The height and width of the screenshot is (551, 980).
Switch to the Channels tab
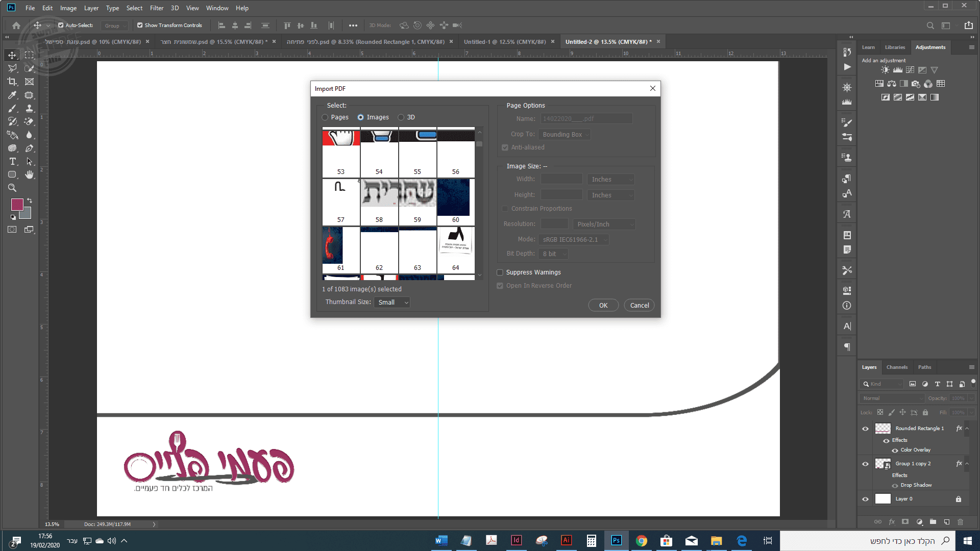click(x=897, y=367)
